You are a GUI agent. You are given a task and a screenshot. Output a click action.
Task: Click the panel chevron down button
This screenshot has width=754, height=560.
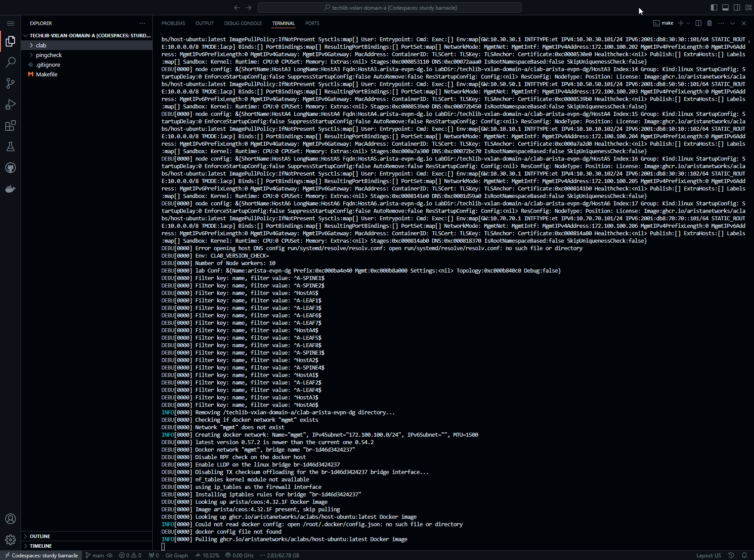[732, 23]
